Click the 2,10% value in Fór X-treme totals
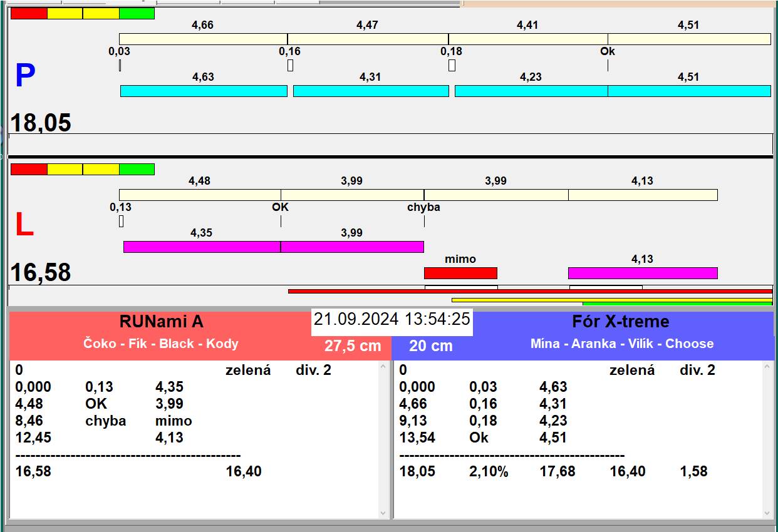 [489, 471]
